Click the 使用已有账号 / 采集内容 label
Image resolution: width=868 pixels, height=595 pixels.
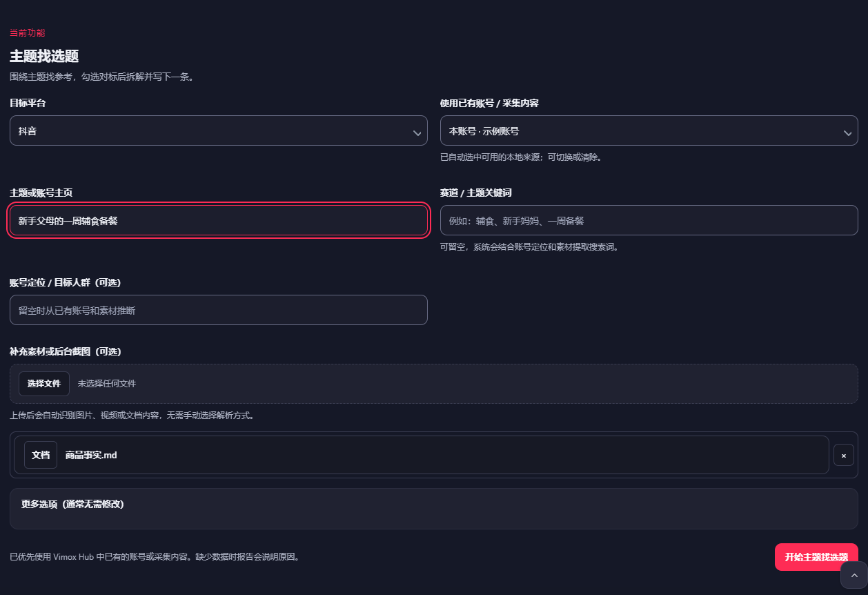pyautogui.click(x=489, y=103)
